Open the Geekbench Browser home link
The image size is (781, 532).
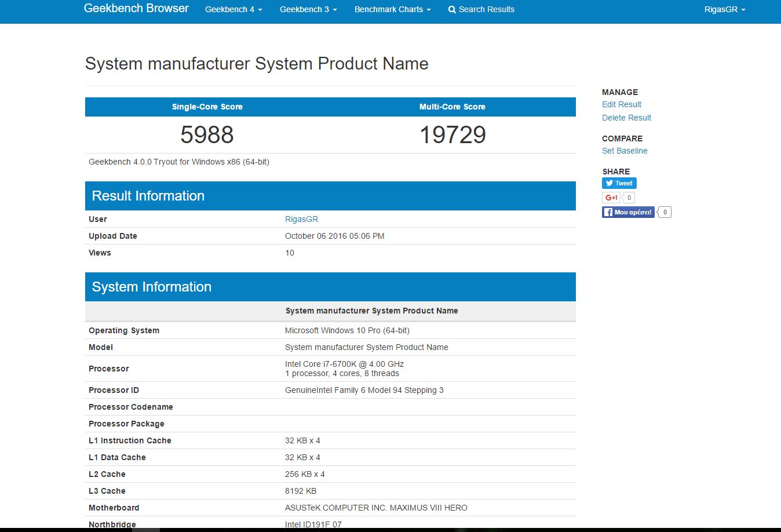[x=136, y=9]
